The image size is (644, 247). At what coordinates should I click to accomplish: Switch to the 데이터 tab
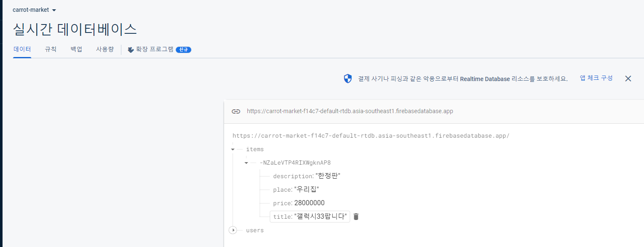22,49
